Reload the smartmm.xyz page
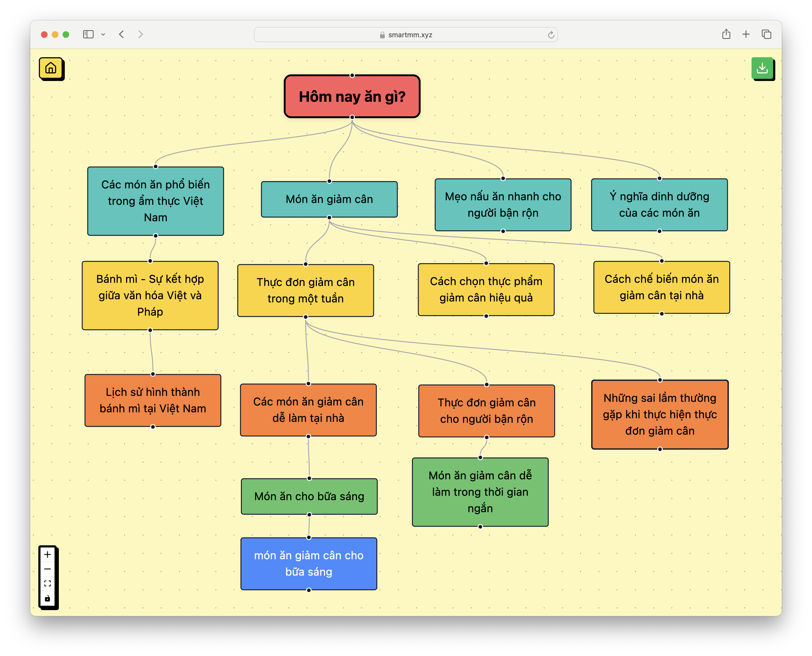Image resolution: width=812 pixels, height=656 pixels. click(x=551, y=35)
